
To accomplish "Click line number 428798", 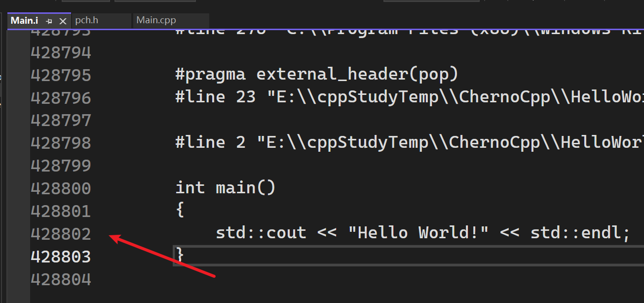I will [61, 143].
